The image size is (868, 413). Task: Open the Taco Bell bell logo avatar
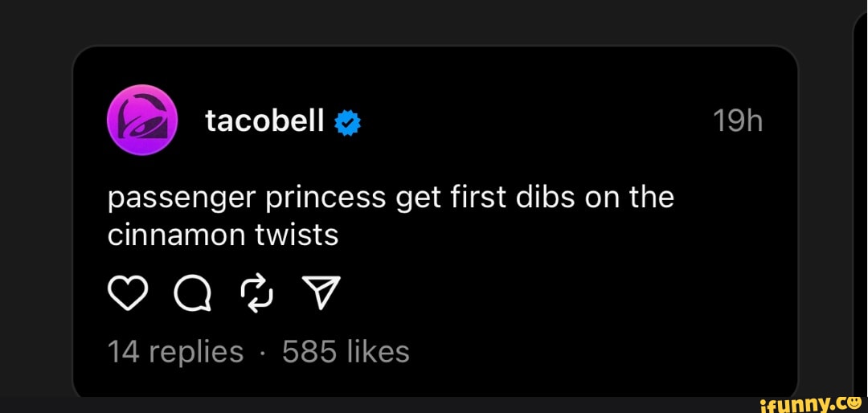(142, 120)
